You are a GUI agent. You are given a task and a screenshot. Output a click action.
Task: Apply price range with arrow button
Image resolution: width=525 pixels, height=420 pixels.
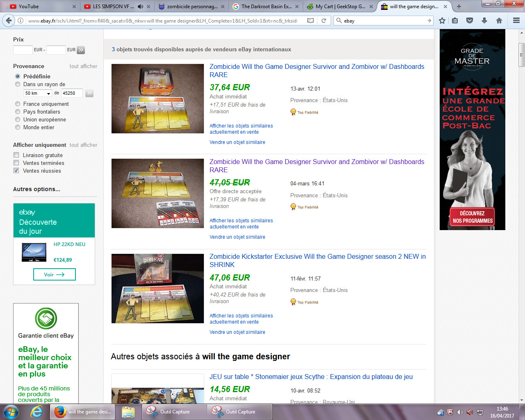pos(81,50)
